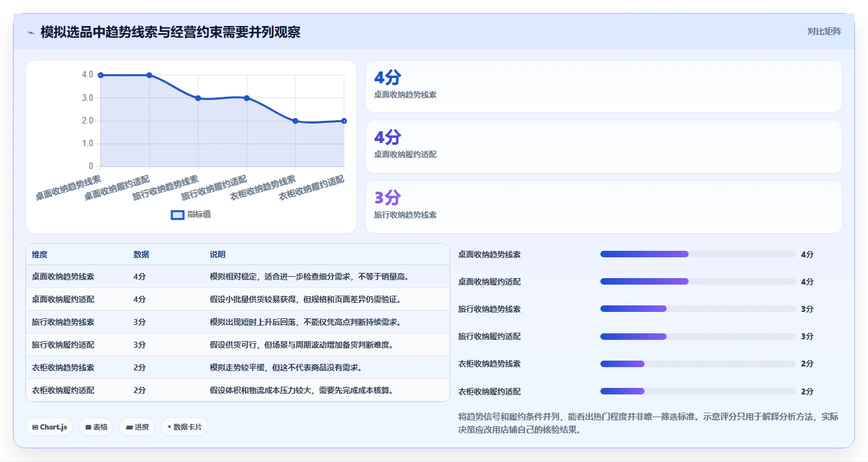Click the description starting 假设供货可行
The width and height of the screenshot is (868, 462).
[x=301, y=345]
